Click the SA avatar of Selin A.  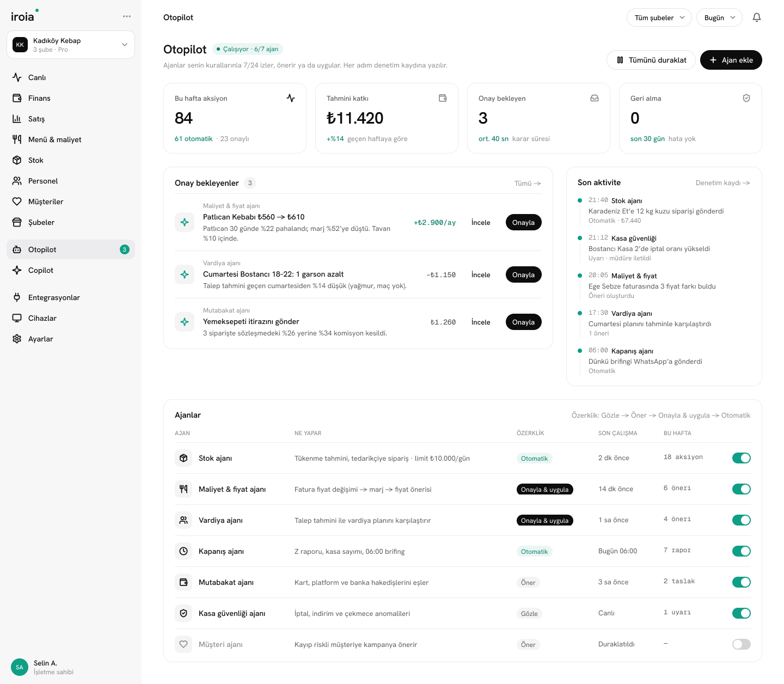(20, 667)
